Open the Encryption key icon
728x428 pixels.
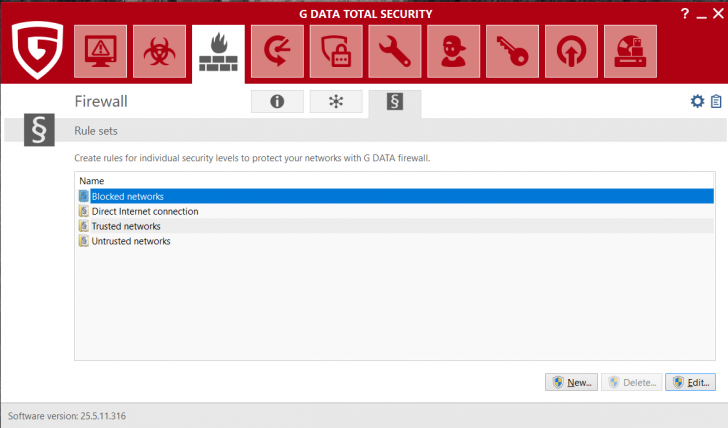click(x=513, y=52)
